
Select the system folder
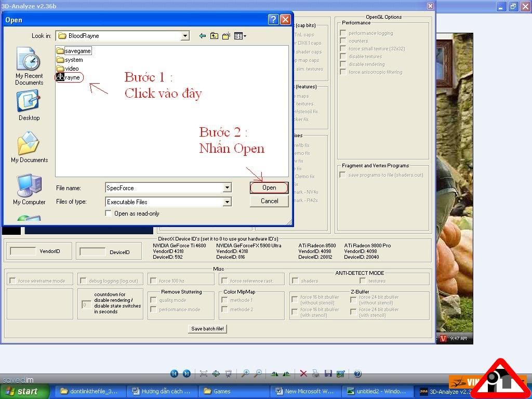pos(70,60)
